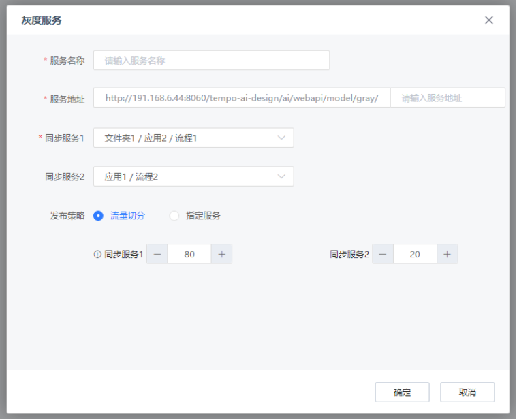Close the 灰度服务 dialog with X
517x420 pixels.
pyautogui.click(x=488, y=20)
